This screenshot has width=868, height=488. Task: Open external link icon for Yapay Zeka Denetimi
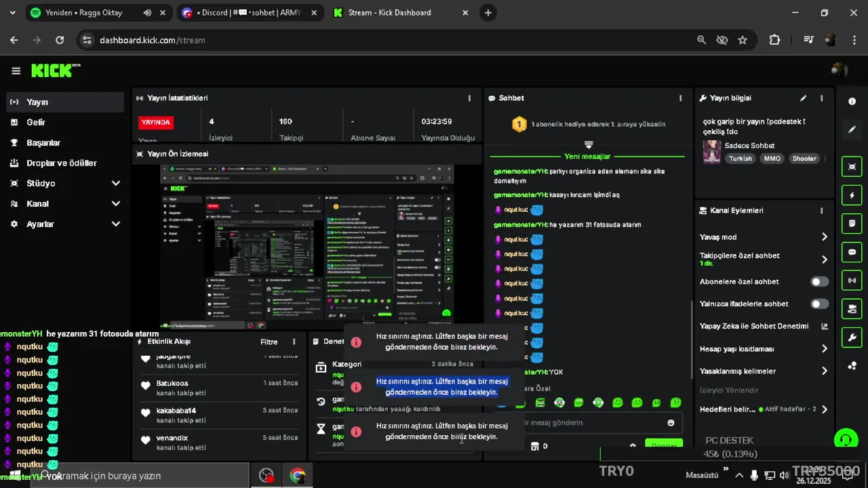(x=825, y=326)
